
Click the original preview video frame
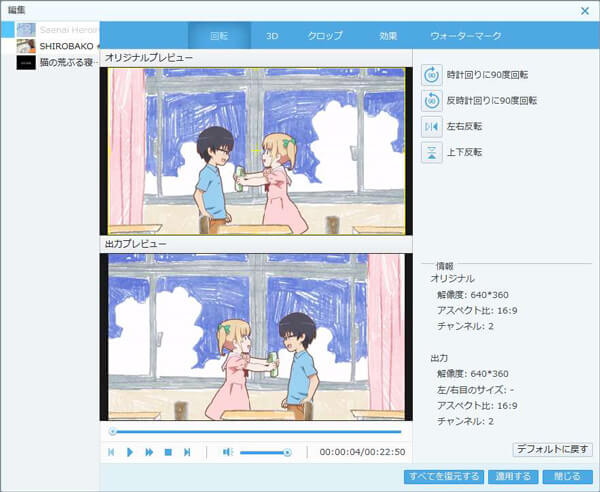(256, 151)
